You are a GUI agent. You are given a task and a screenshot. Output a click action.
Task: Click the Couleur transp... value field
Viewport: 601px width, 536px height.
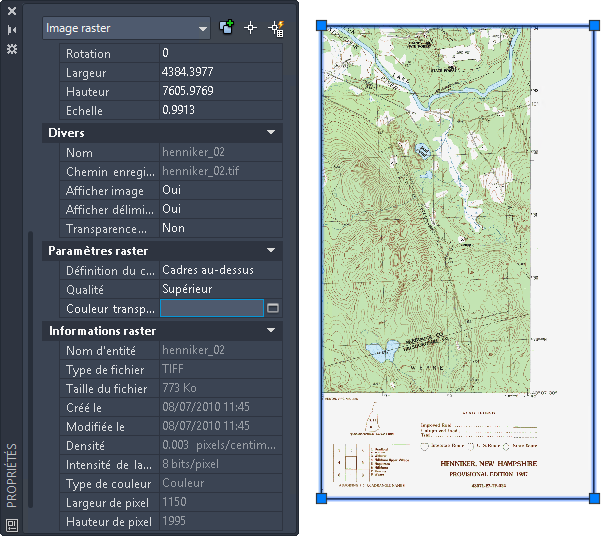tap(212, 308)
